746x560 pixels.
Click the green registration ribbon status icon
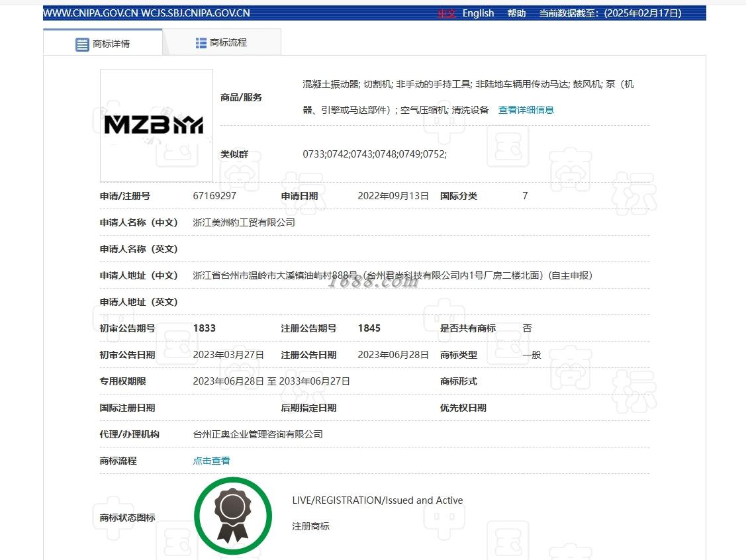point(232,516)
